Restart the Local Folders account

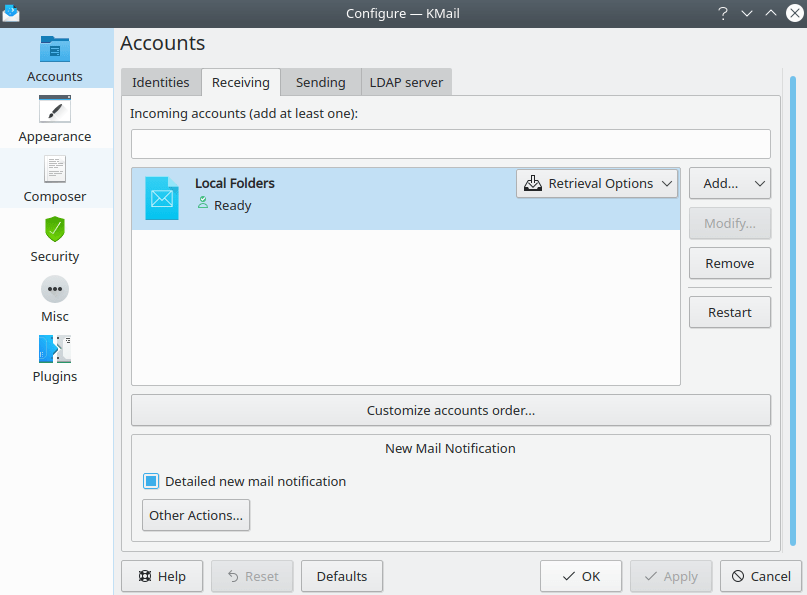(729, 312)
